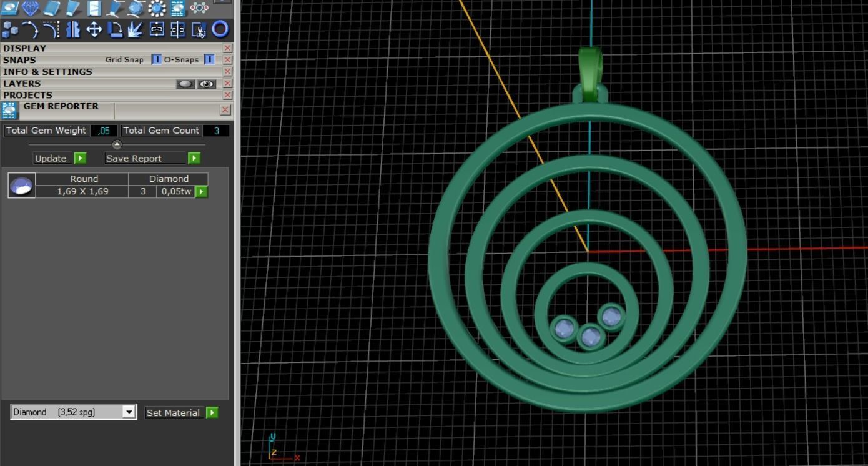Toggle the Grid Snap switch
Viewport: 868px width, 466px height.
tap(156, 60)
